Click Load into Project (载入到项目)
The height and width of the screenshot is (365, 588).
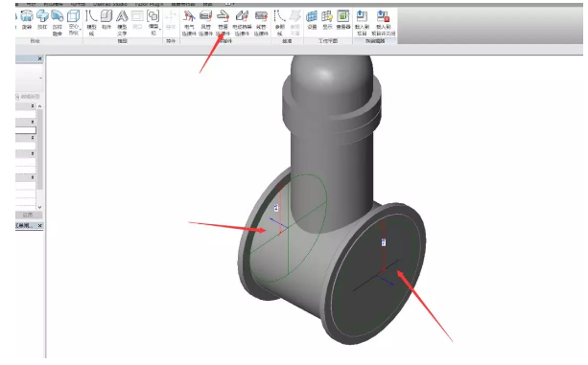(x=362, y=23)
